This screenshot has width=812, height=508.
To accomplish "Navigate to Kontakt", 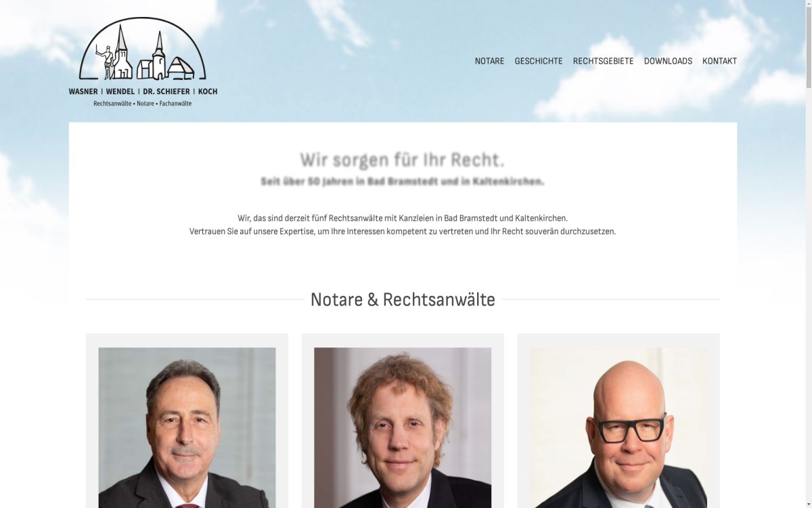I will point(719,61).
